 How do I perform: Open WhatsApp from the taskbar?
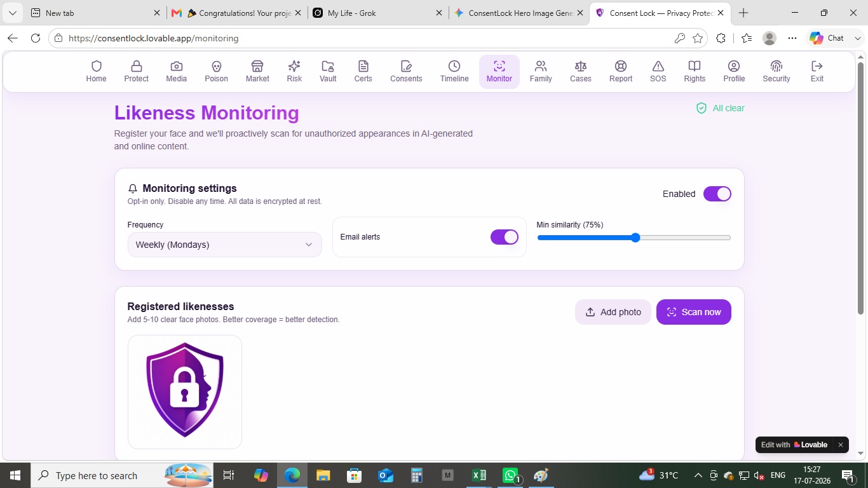510,475
